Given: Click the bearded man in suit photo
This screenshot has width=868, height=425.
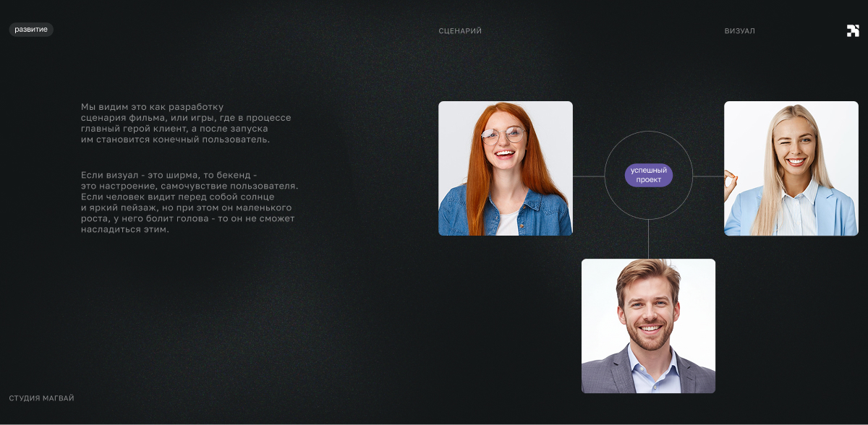Looking at the screenshot, I should point(648,326).
